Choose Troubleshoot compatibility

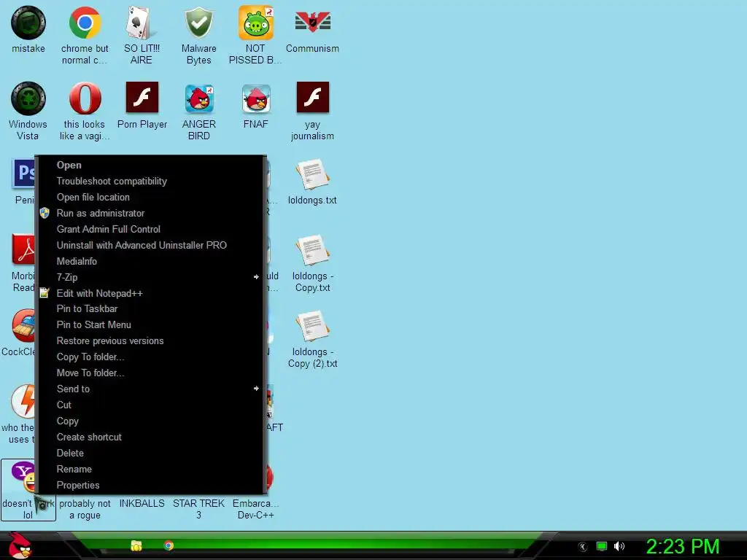click(x=150, y=181)
